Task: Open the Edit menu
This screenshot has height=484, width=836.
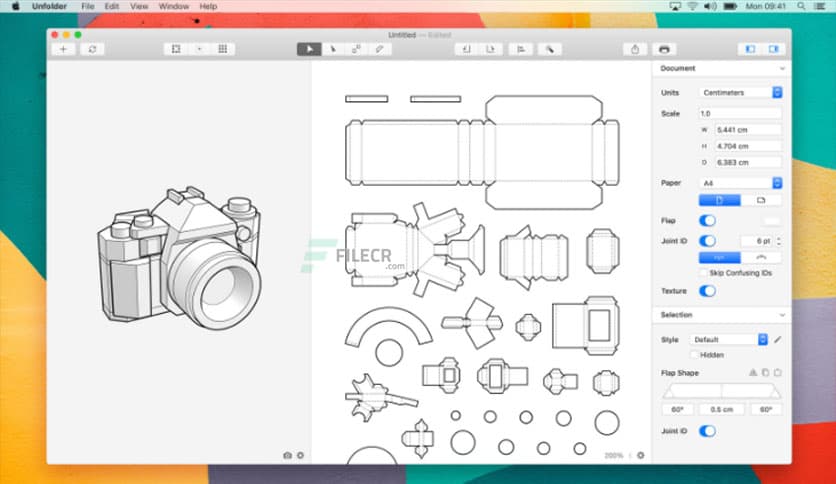Action: coord(111,6)
